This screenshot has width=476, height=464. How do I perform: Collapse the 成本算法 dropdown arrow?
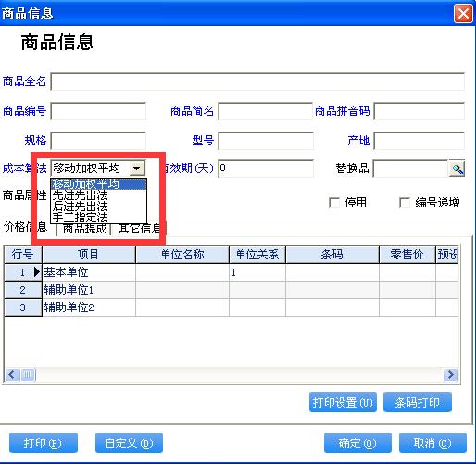pyautogui.click(x=137, y=169)
